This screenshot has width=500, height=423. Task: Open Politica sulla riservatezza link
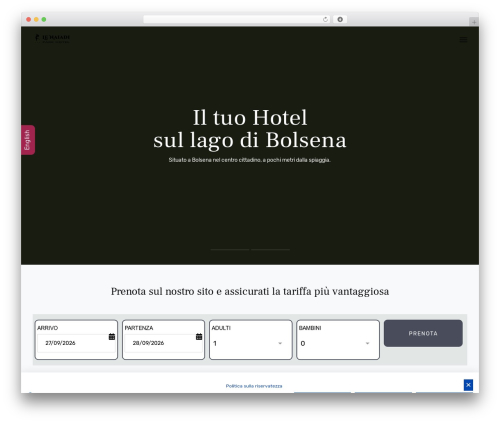254,386
